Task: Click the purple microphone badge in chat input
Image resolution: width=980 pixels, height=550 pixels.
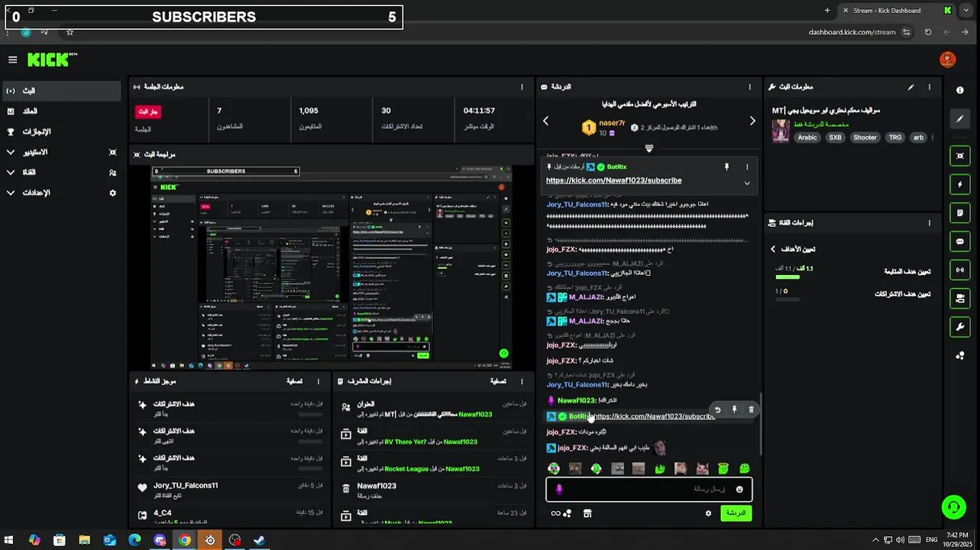Action: point(558,489)
